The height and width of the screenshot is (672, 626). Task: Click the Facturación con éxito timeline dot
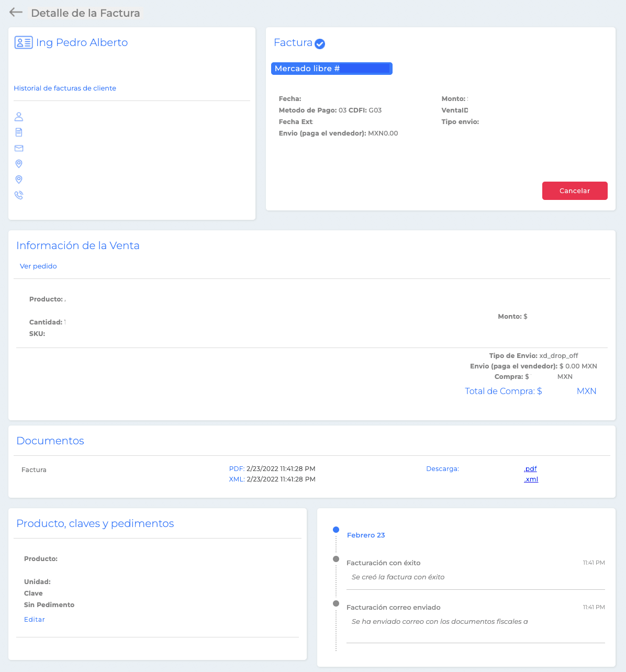point(336,559)
